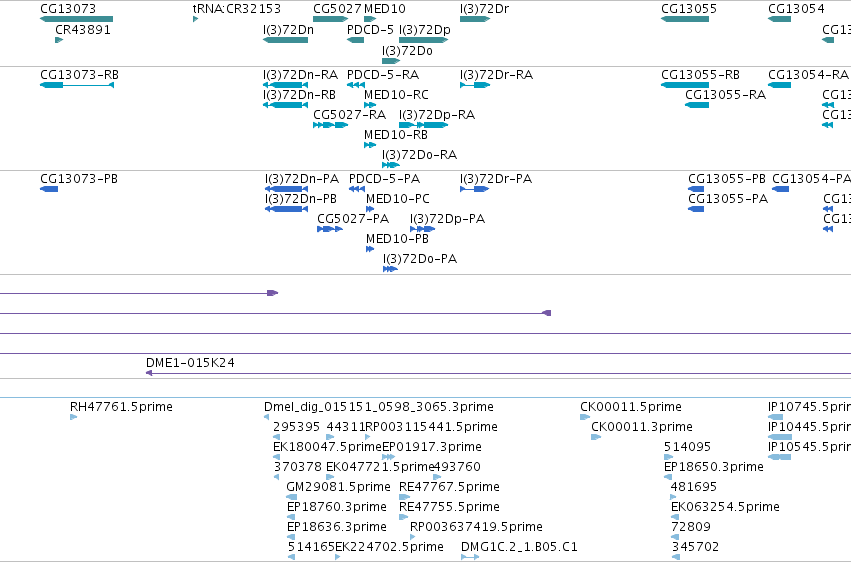Select the RP003637419.5prime EST

click(x=412, y=538)
